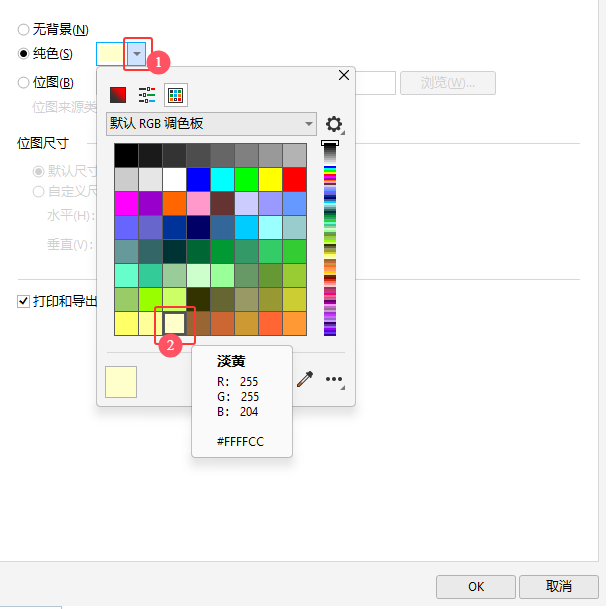Pick the highlighted pale yellow 淡黄 swatch
This screenshot has width=609, height=609.
coord(174,324)
